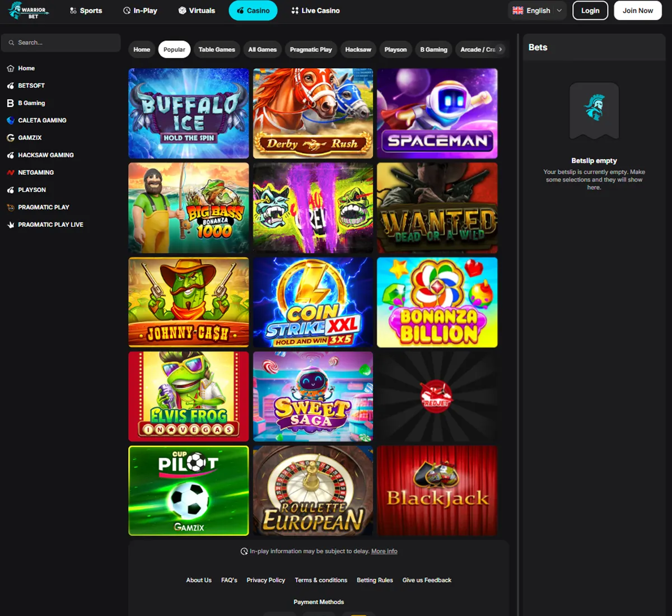Image resolution: width=672 pixels, height=616 pixels.
Task: Select the Popular category tab
Action: [x=174, y=49]
